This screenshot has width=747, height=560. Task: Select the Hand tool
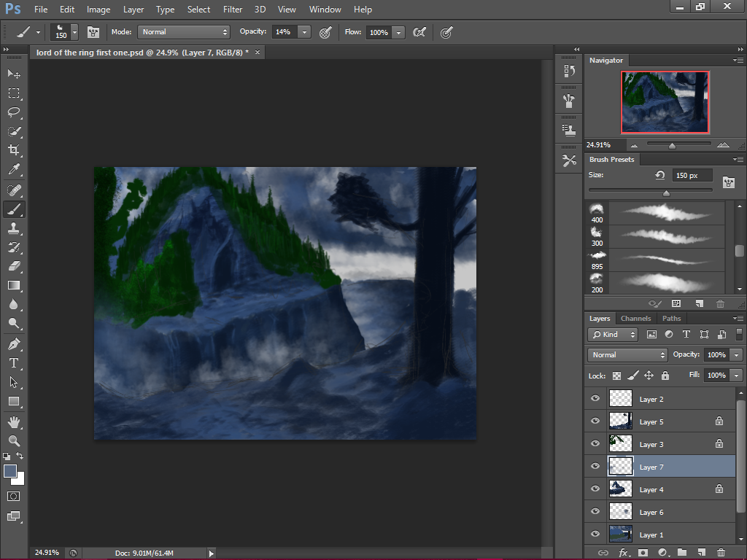click(14, 422)
